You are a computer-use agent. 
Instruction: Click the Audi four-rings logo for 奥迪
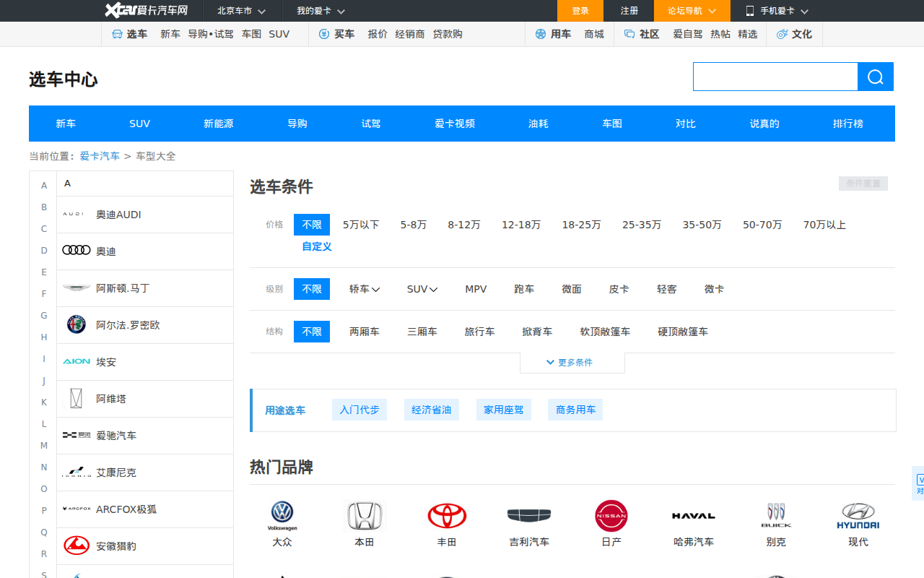pyautogui.click(x=77, y=250)
